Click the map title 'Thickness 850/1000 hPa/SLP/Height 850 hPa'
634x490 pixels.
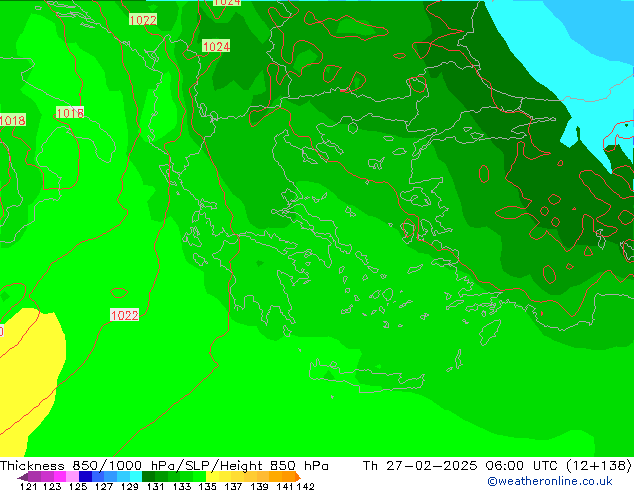164,466
